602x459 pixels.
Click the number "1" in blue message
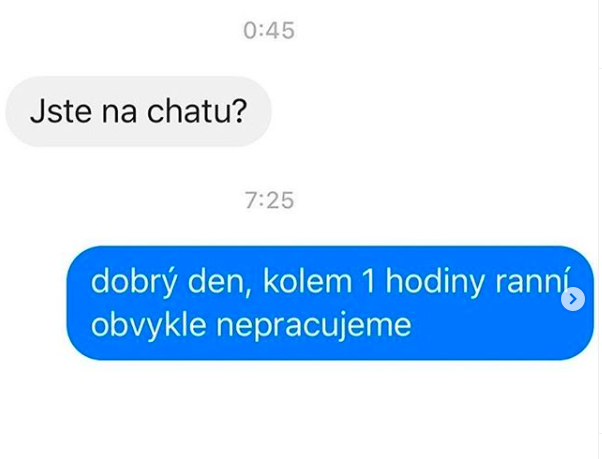click(x=368, y=282)
